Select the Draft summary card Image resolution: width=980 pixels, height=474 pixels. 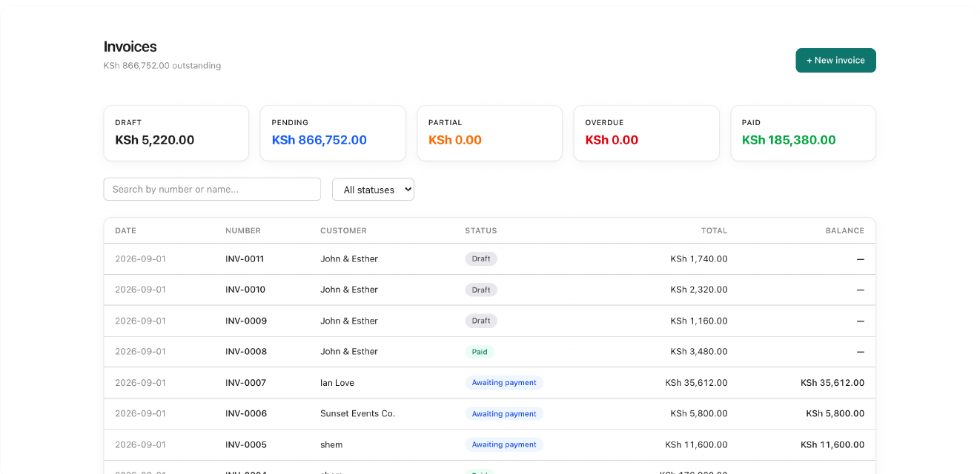(176, 133)
